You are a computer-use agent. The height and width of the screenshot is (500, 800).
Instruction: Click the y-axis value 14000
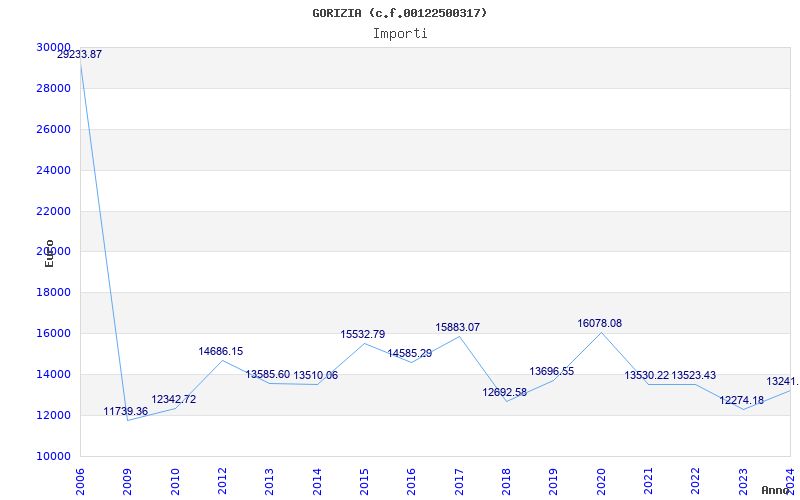[x=54, y=374]
